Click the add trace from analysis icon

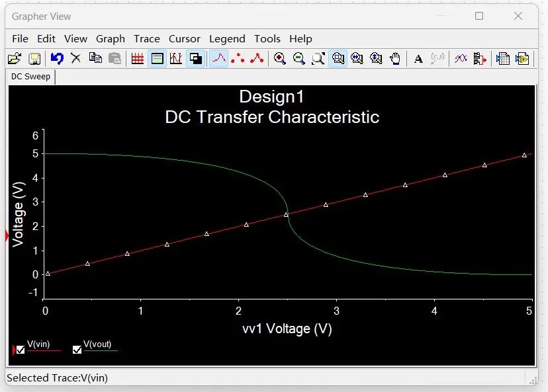coord(480,59)
